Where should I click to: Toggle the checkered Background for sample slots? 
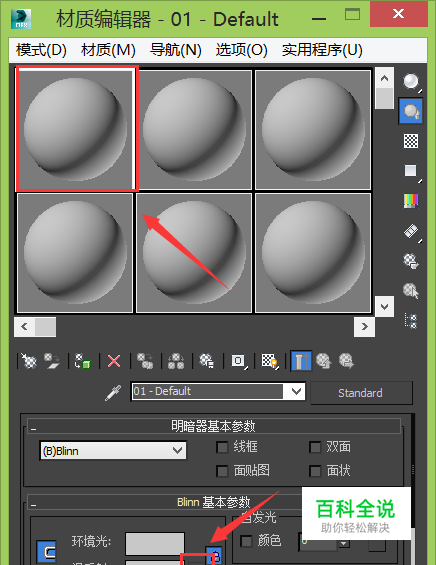click(411, 141)
